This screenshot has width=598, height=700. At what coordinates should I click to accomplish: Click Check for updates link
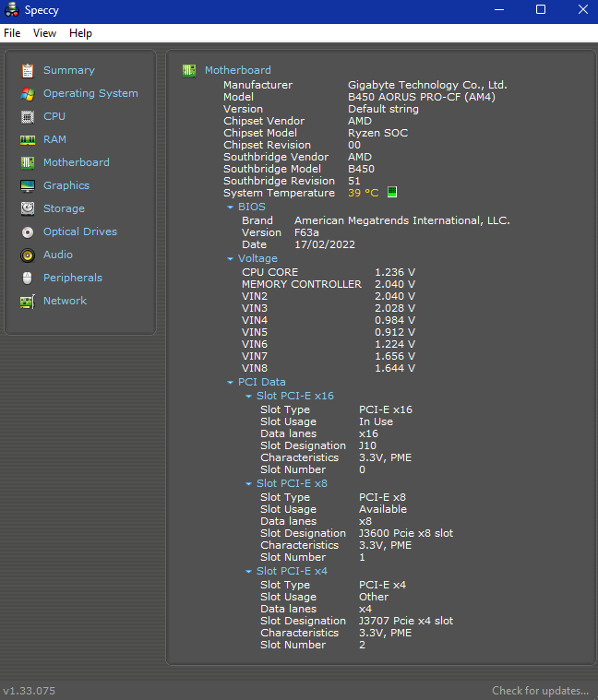point(540,691)
